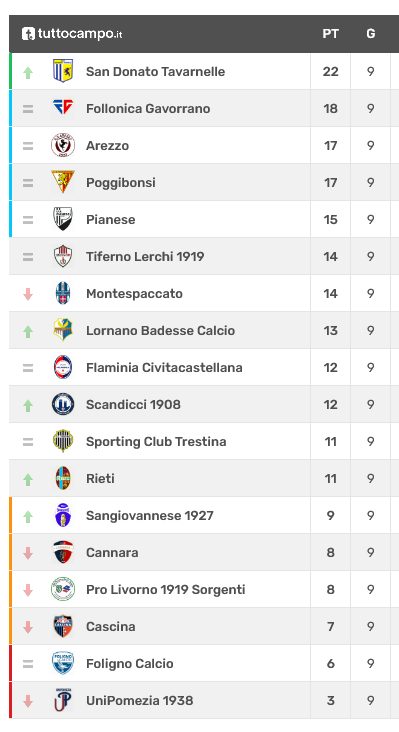Click the red down arrow beside Cannara
Viewport: 399px width, 732px height.
28,553
